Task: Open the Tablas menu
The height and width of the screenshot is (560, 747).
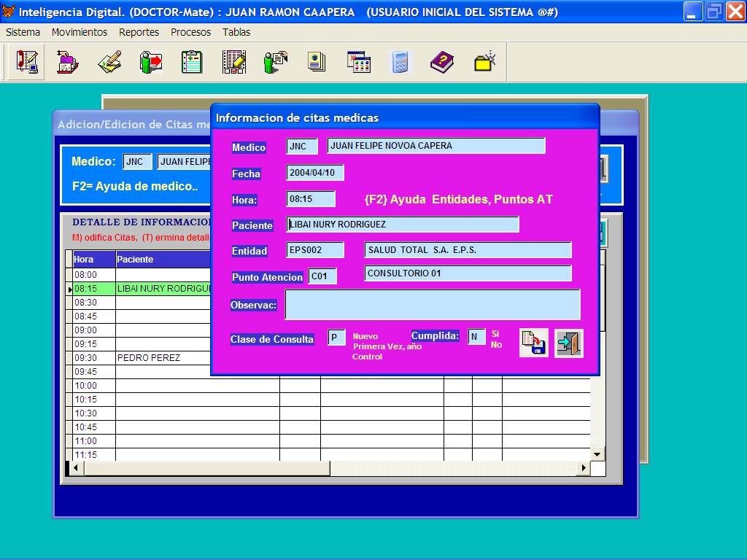Action: click(236, 32)
